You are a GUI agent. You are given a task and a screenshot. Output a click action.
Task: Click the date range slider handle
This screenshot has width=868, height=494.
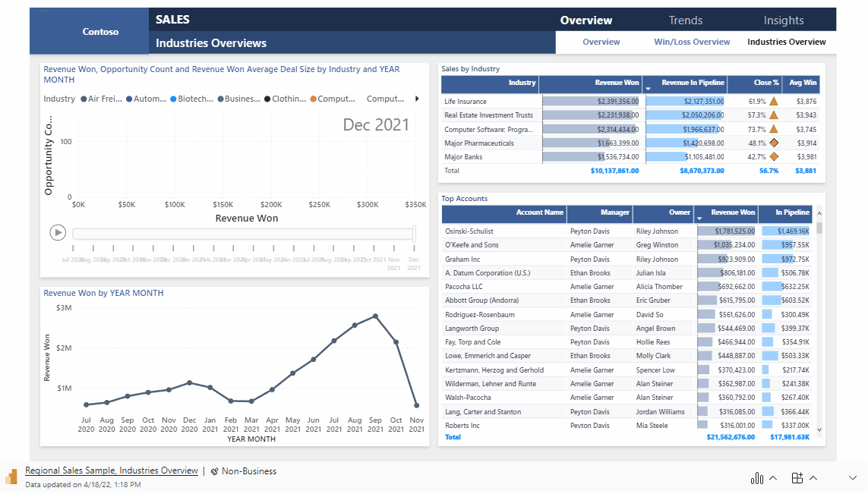[412, 233]
